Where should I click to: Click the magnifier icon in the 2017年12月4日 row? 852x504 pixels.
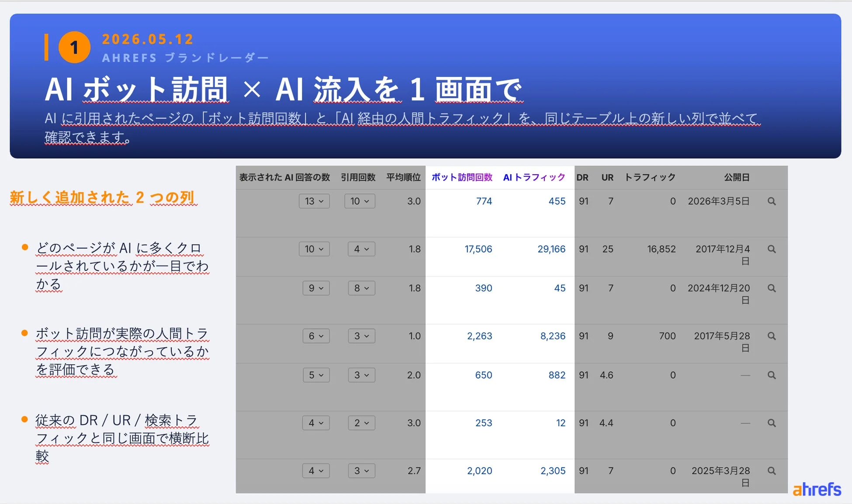772,249
